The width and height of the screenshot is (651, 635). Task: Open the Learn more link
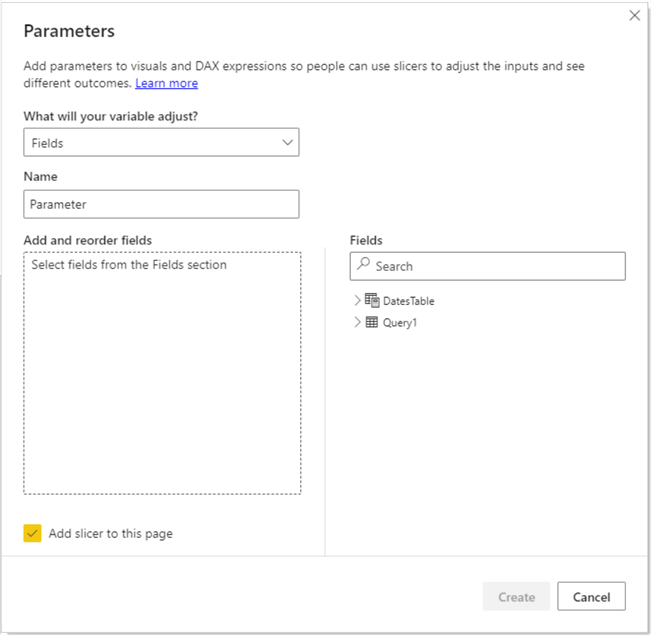[x=167, y=83]
